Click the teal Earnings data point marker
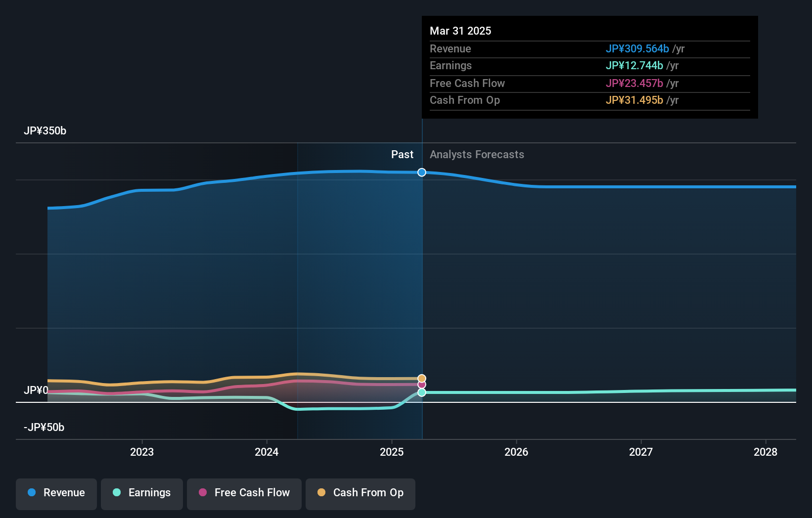812x518 pixels. (422, 392)
